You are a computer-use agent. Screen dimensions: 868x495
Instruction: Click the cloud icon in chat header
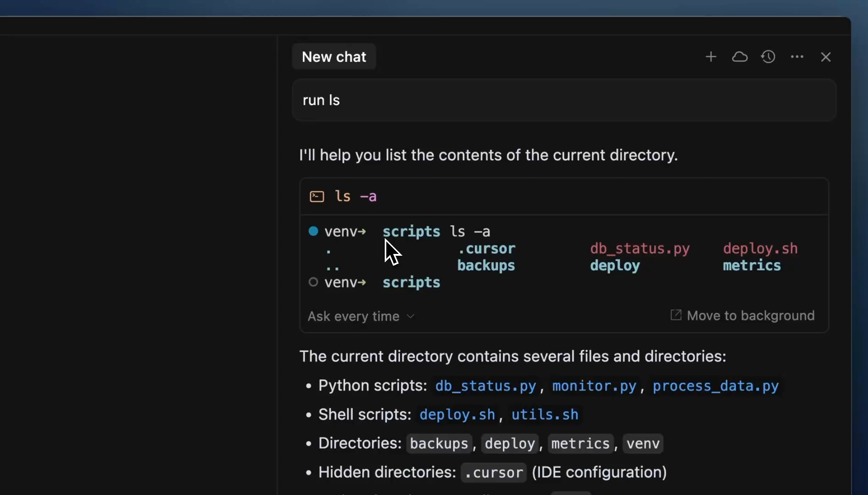pyautogui.click(x=740, y=57)
